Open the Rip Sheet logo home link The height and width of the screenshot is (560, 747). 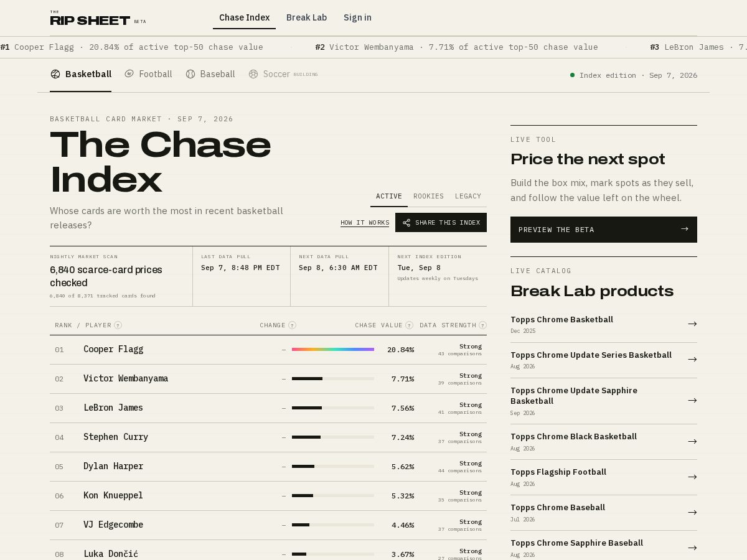tap(98, 18)
